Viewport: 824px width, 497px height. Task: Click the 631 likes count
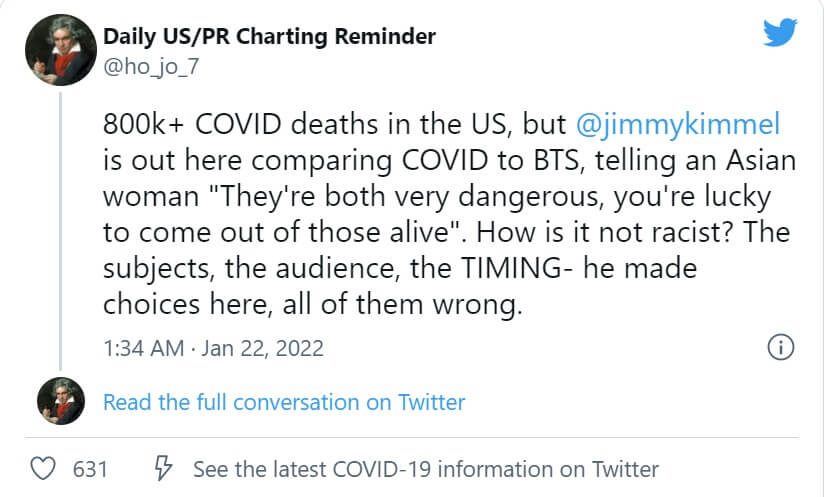(91, 468)
